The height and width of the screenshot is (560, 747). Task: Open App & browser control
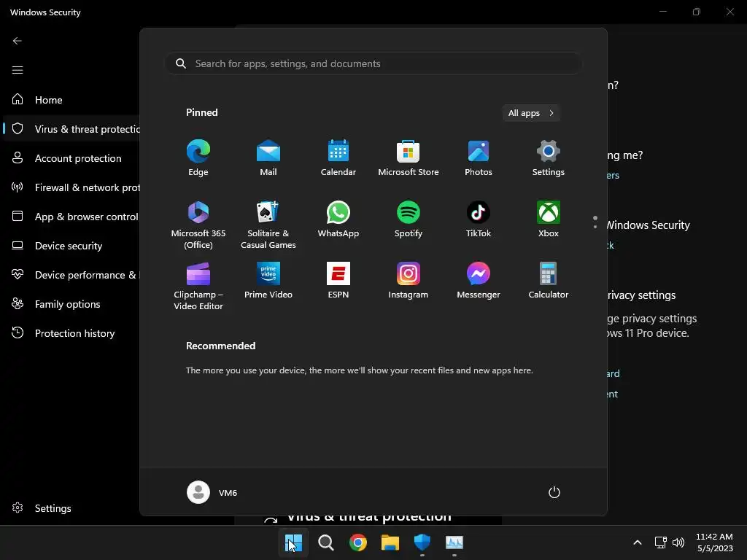click(x=71, y=216)
